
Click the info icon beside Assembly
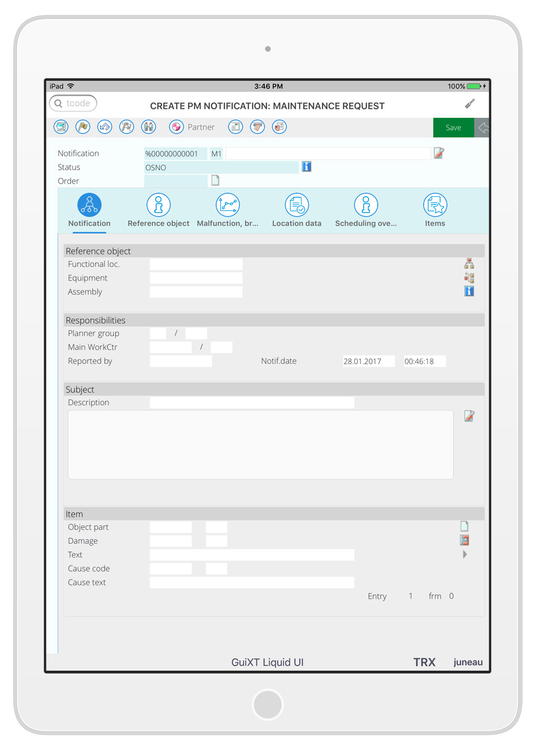pyautogui.click(x=469, y=291)
